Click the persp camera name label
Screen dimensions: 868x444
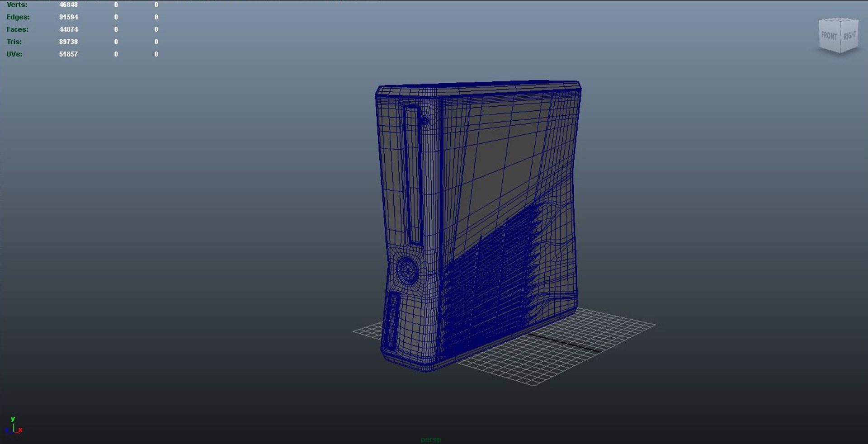coord(431,439)
